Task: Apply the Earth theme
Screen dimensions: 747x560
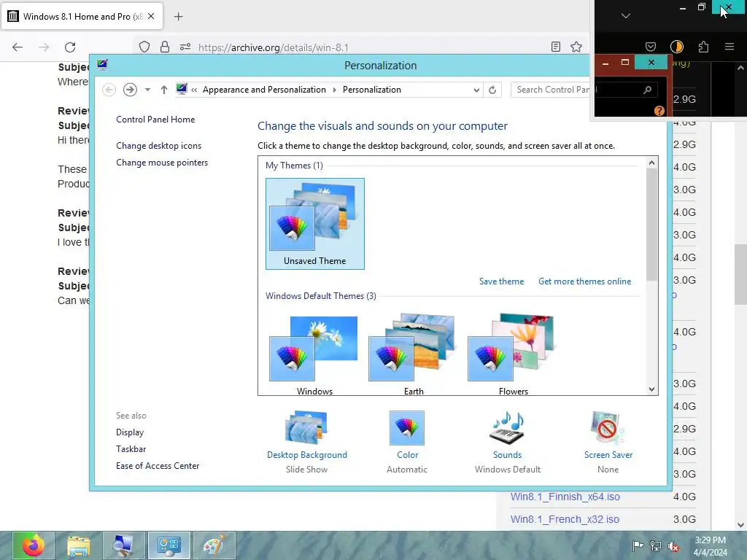Action: tap(414, 354)
